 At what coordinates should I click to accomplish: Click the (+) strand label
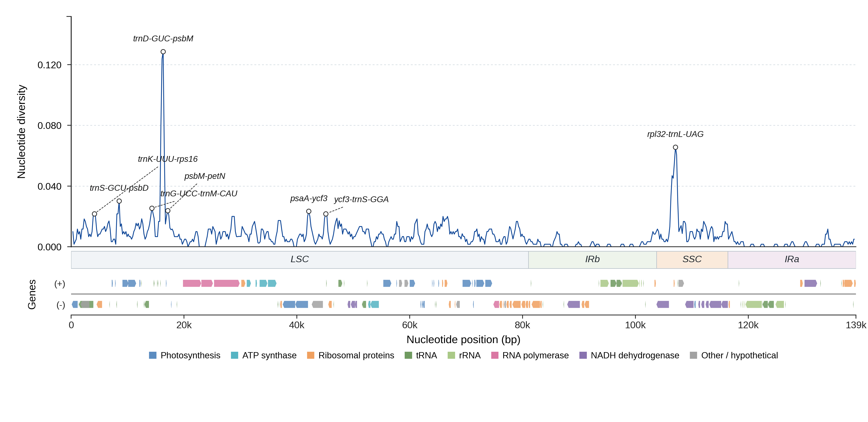pyautogui.click(x=60, y=284)
